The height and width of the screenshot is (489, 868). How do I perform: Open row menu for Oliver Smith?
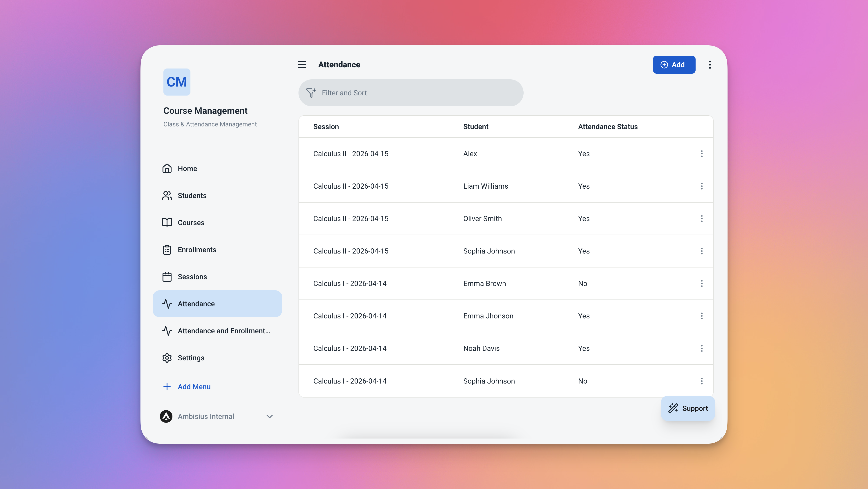click(x=702, y=219)
